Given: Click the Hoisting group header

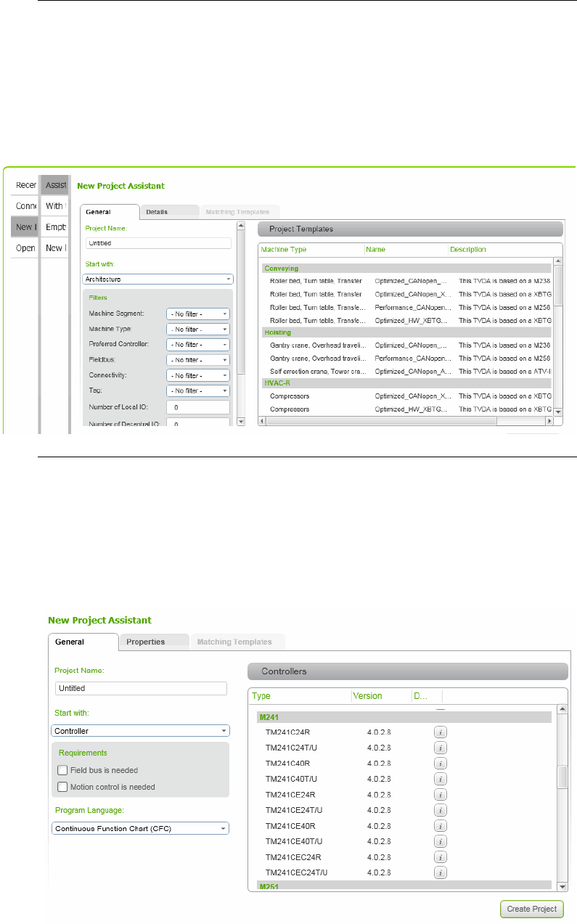Looking at the screenshot, I should 406,332.
